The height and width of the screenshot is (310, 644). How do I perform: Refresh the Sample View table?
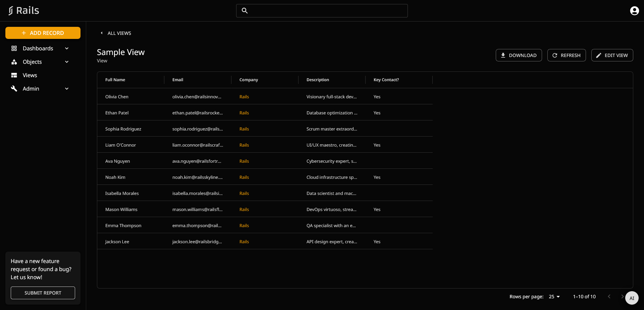click(x=567, y=55)
